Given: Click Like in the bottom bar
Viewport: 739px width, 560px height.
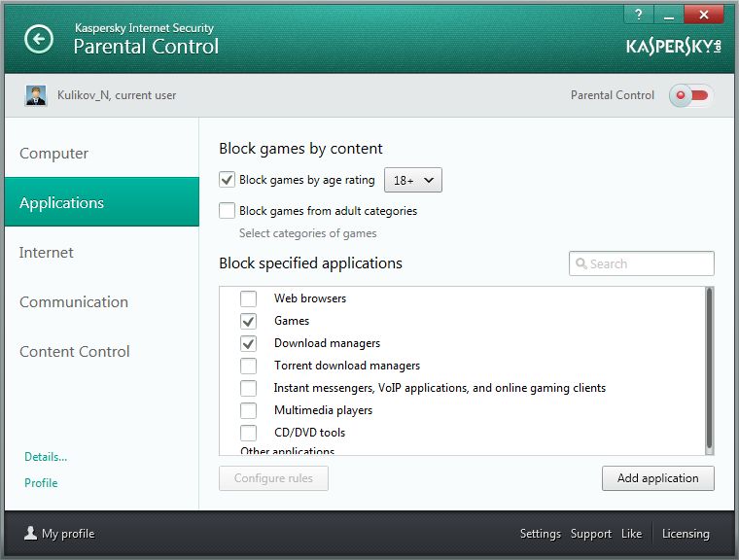Looking at the screenshot, I should pyautogui.click(x=631, y=534).
